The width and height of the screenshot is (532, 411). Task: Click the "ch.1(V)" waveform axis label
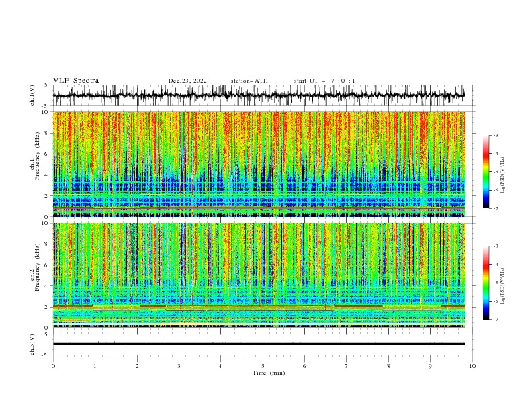pos(32,95)
